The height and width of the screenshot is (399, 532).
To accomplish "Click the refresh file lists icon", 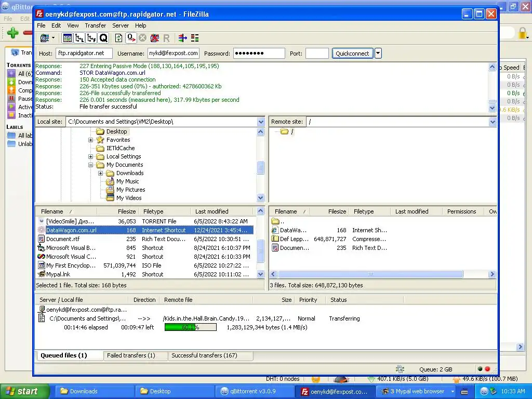I will 119,38.
